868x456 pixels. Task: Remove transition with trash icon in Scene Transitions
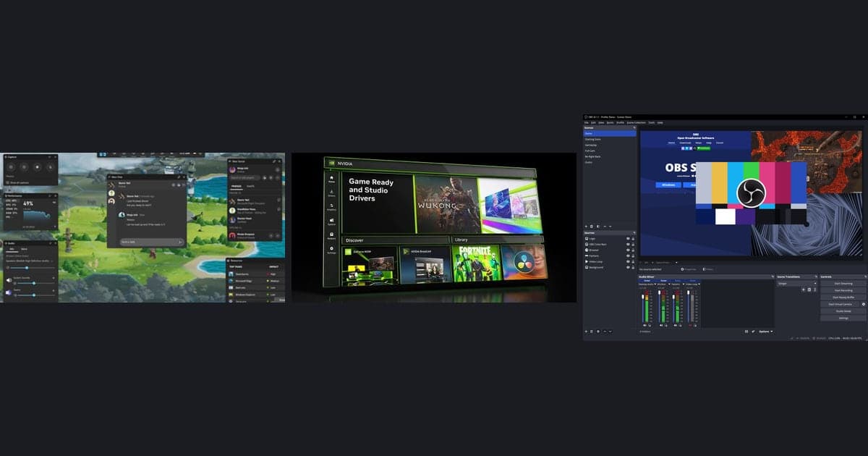(809, 290)
